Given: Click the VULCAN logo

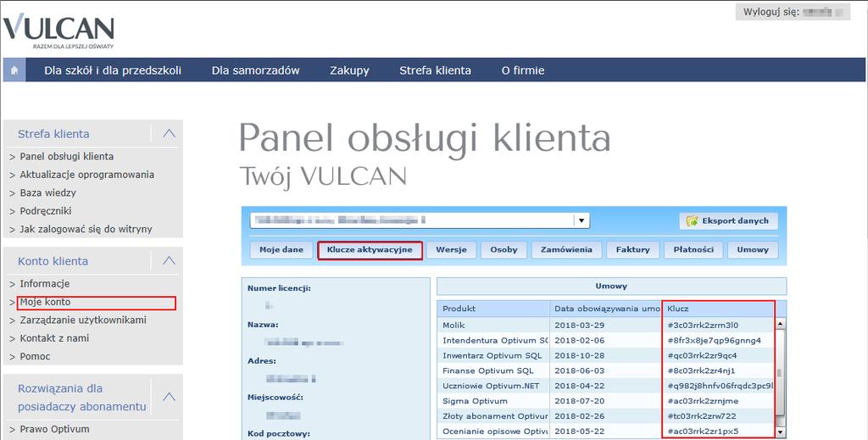Looking at the screenshot, I should coord(58,31).
